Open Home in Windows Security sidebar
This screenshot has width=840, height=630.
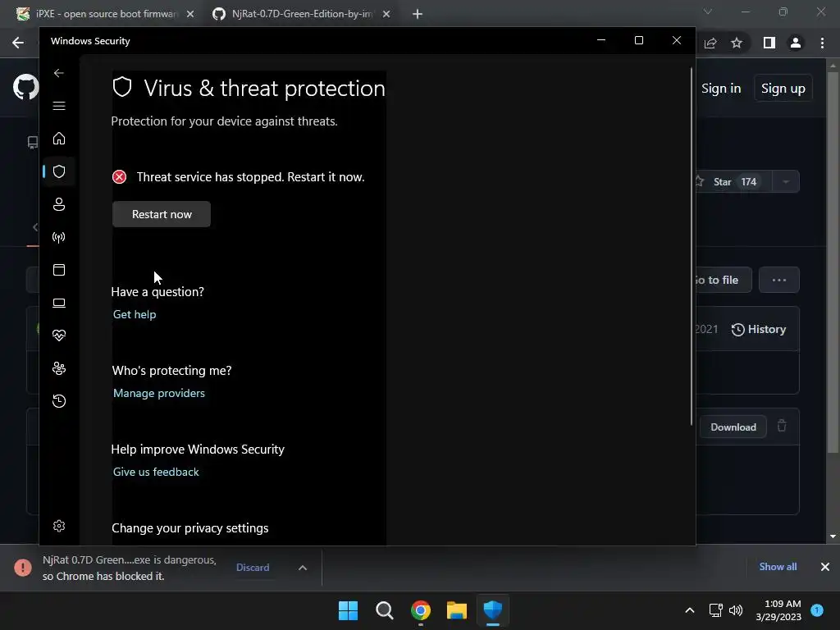tap(59, 139)
